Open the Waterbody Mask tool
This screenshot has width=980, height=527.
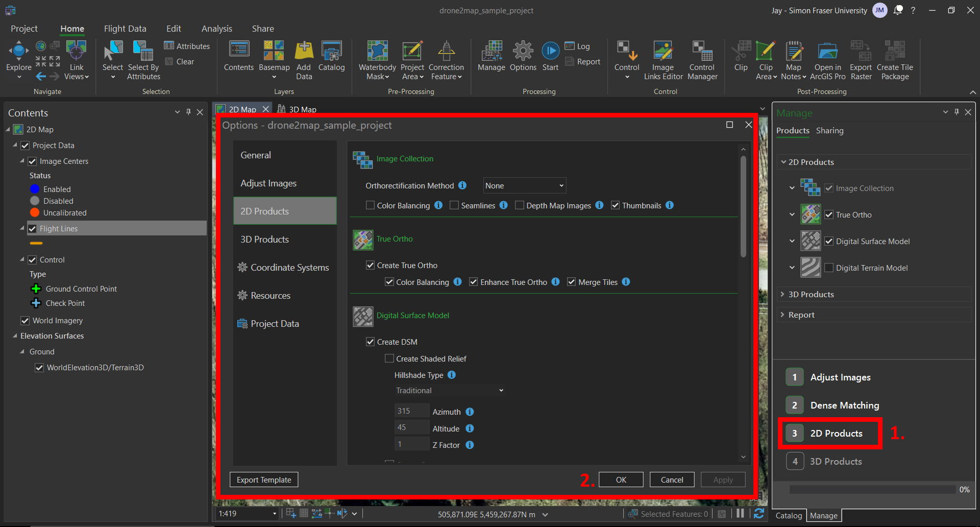tap(377, 52)
